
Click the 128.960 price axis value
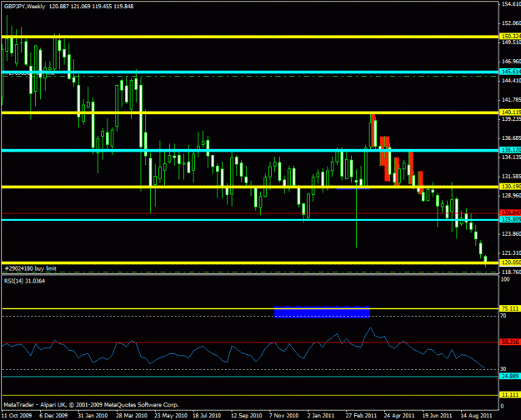pyautogui.click(x=511, y=195)
